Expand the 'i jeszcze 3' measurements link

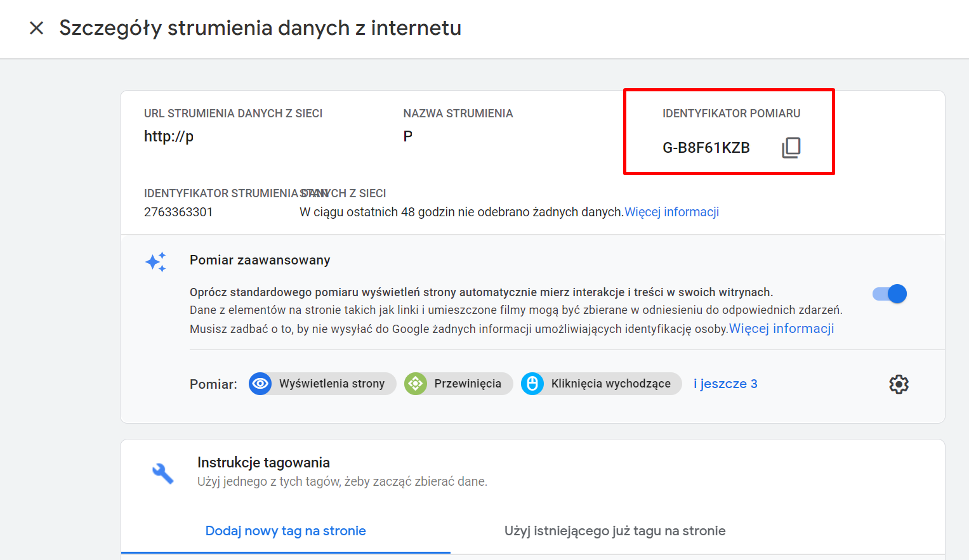point(725,384)
